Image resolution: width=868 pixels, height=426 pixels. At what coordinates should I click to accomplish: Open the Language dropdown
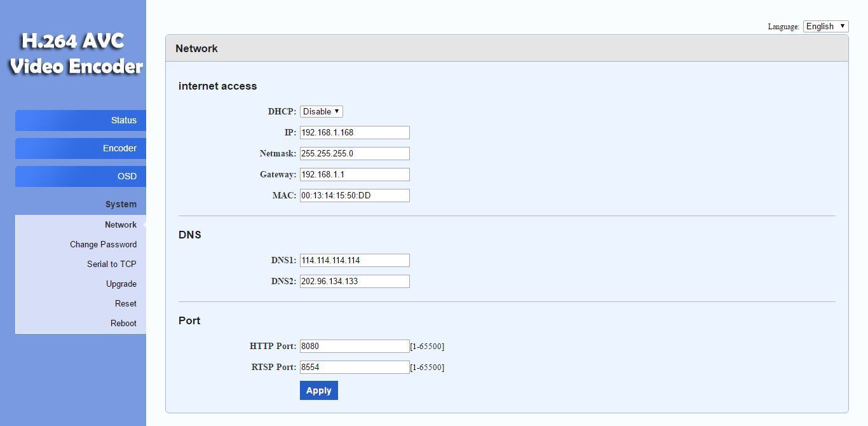coord(825,26)
